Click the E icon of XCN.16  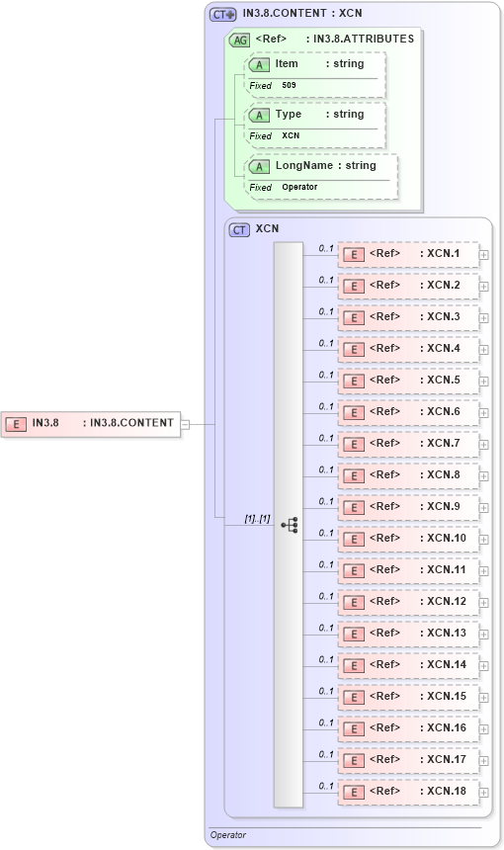[x=354, y=728]
